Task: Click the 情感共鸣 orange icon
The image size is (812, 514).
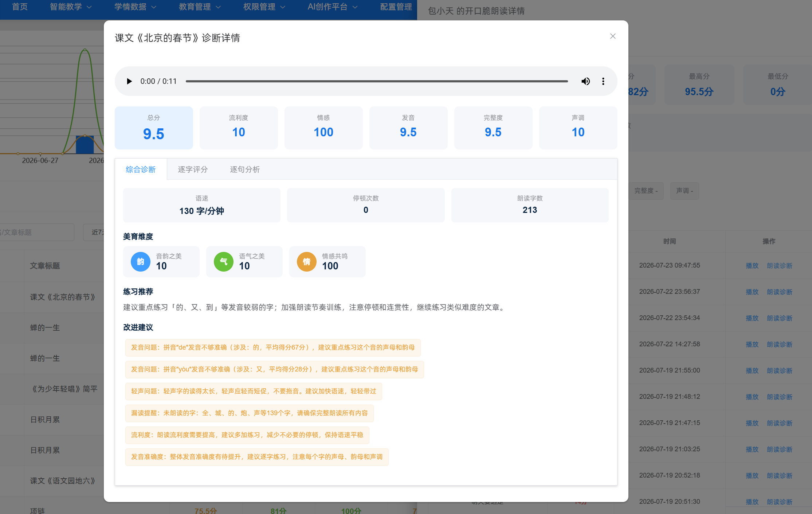Action: 307,262
